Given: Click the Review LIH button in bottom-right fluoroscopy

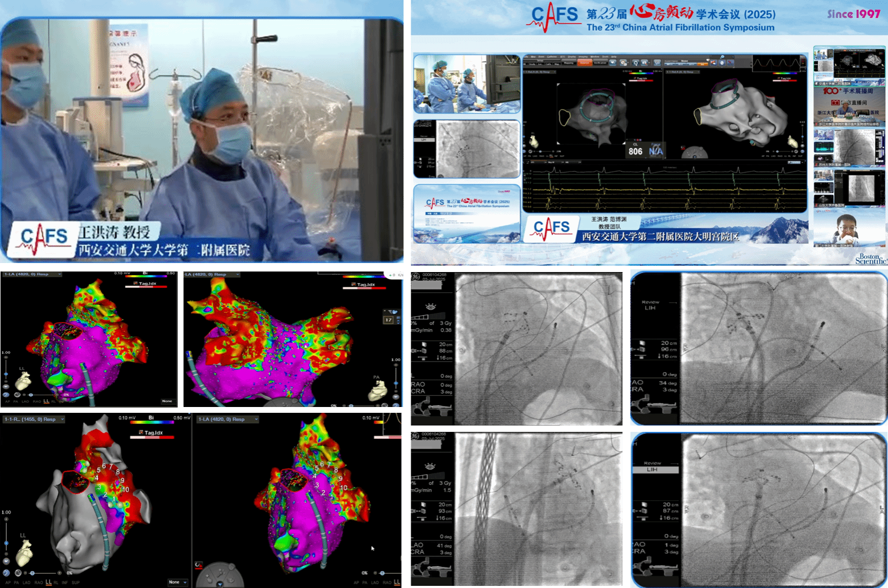Looking at the screenshot, I should click(x=652, y=469).
